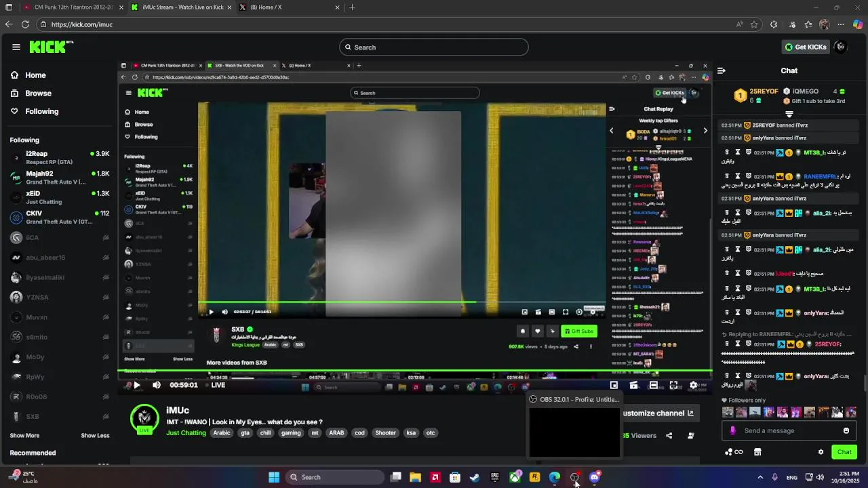This screenshot has height=488, width=868.
Task: Click the iMUc streamer avatar with LIVE badge
Action: click(x=144, y=420)
